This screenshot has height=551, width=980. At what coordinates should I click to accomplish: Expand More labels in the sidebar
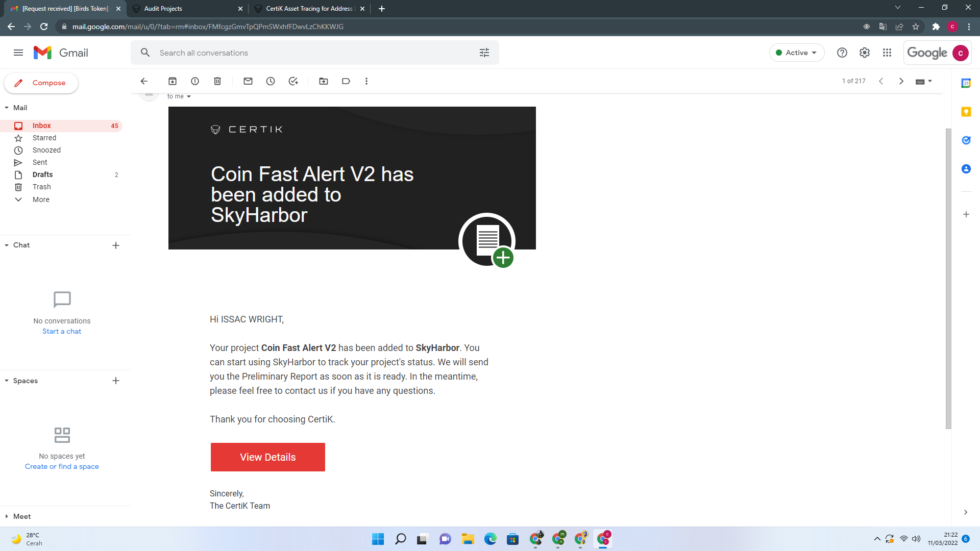coord(41,199)
